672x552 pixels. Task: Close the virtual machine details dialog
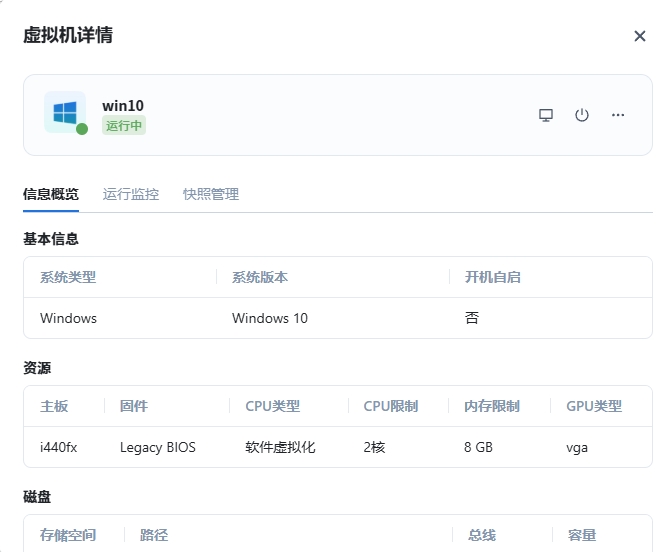click(x=640, y=36)
